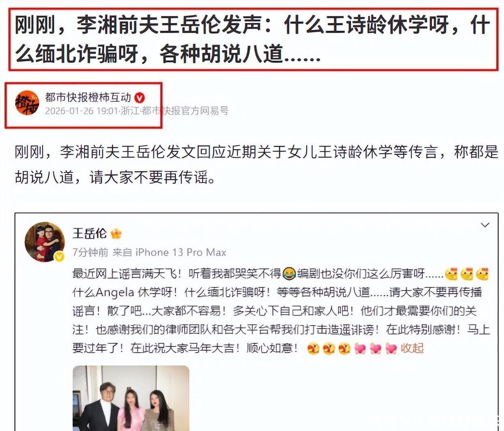Click the crown badge beside 王岳伦

(116, 234)
